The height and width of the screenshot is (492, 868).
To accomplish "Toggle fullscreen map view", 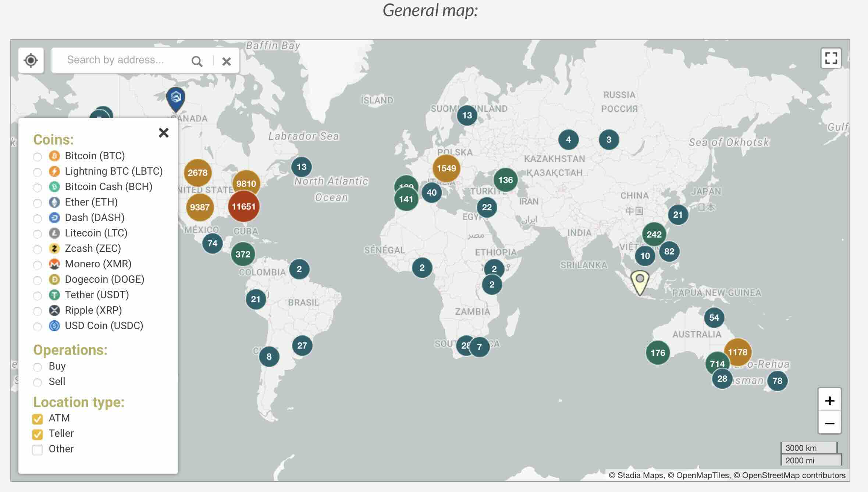I will tap(831, 58).
